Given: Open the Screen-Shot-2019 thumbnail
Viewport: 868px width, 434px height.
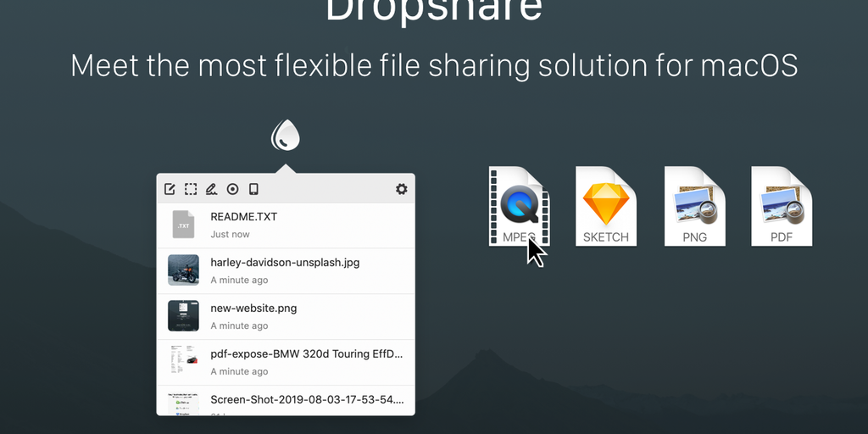Looking at the screenshot, I should tap(183, 403).
